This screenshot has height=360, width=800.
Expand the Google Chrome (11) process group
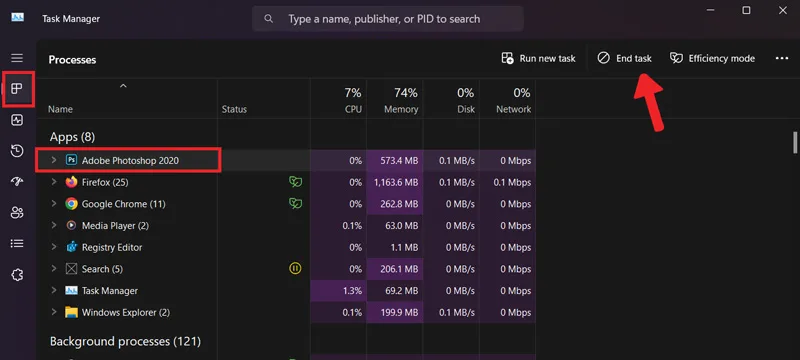[x=54, y=203]
